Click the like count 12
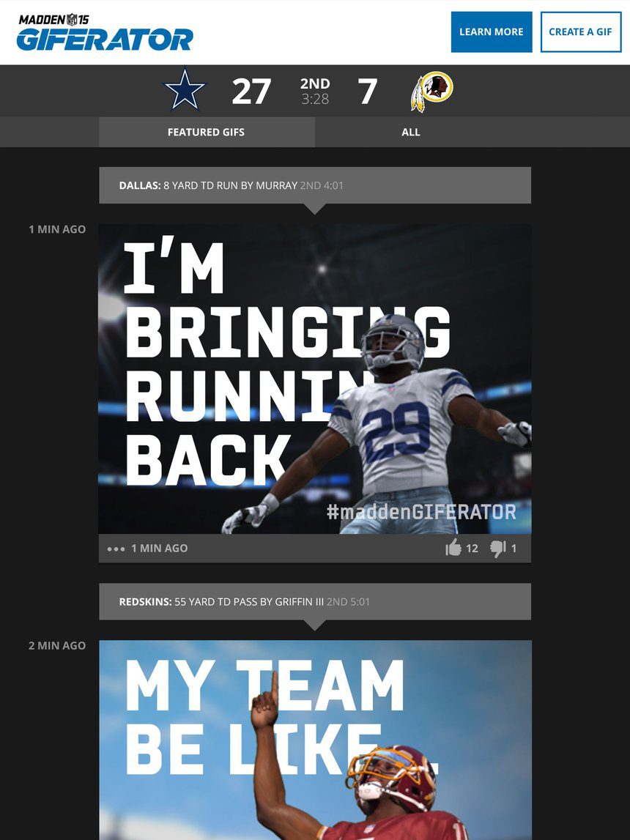The width and height of the screenshot is (630, 840). pos(472,548)
